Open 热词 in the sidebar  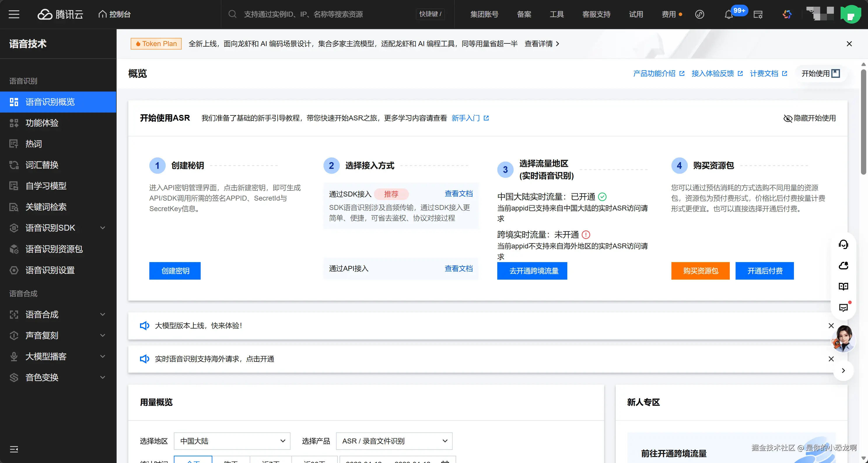(34, 144)
